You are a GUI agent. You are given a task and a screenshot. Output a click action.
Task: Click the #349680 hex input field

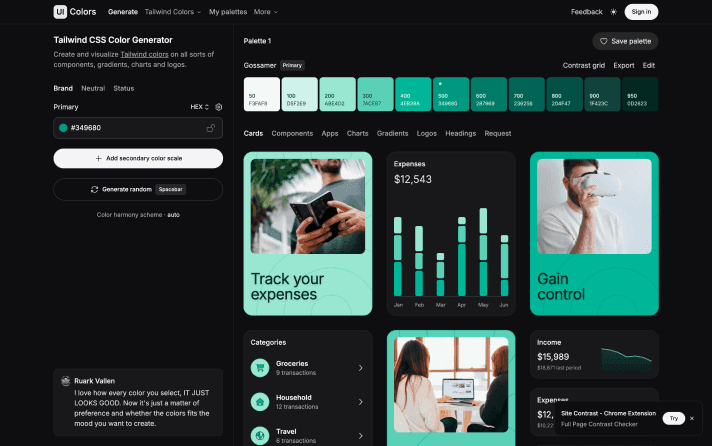tap(138, 128)
